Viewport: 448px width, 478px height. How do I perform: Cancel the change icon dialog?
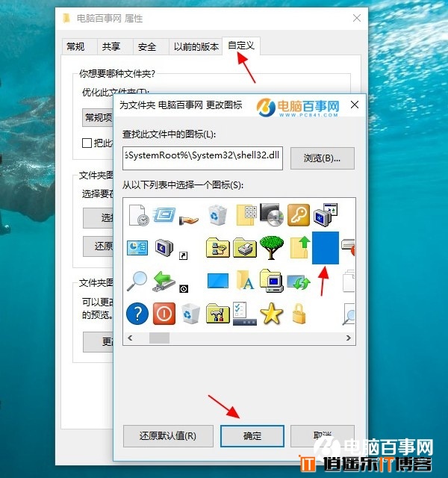(x=322, y=436)
